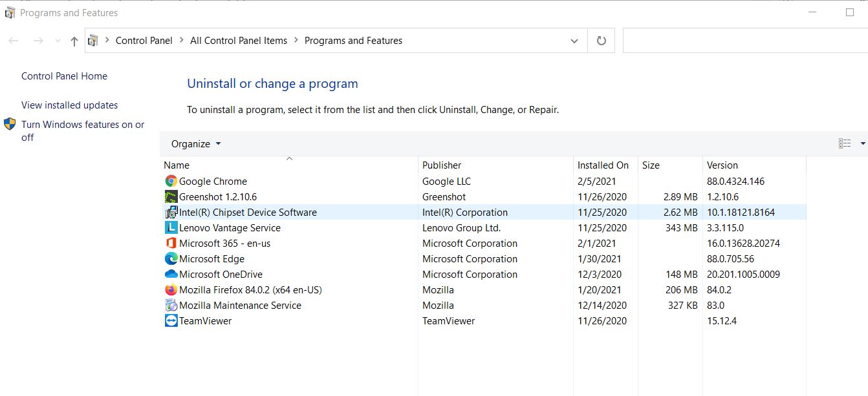Click the Intel(R) Corporation publisher cell
This screenshot has height=396, width=868.
[x=465, y=213]
